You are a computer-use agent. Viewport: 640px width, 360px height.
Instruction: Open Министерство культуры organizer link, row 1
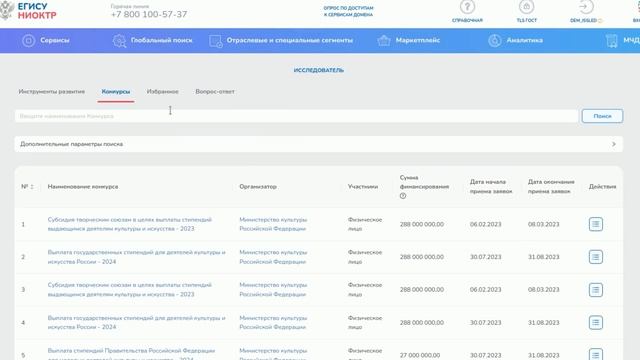click(273, 224)
